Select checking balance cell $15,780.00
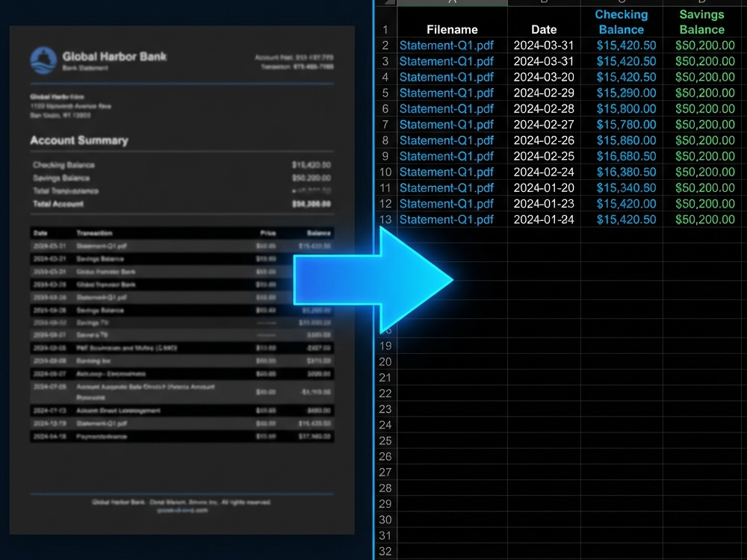 pos(622,124)
